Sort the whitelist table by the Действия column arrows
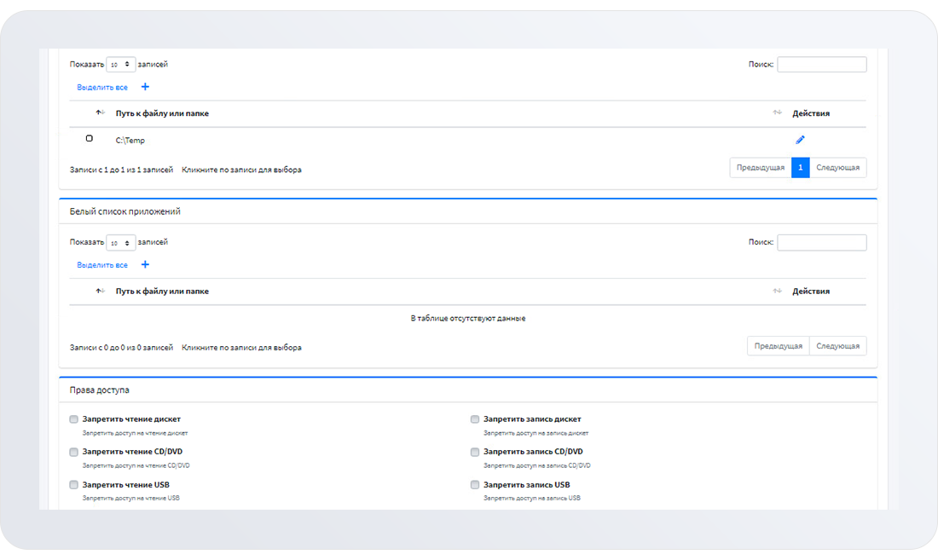Screen dimensions: 938x560 777,292
